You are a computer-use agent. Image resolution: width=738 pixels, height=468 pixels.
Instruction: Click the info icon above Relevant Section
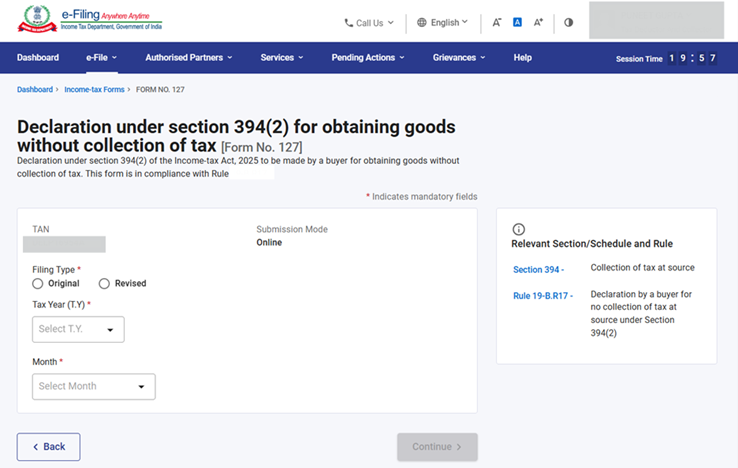coord(518,229)
